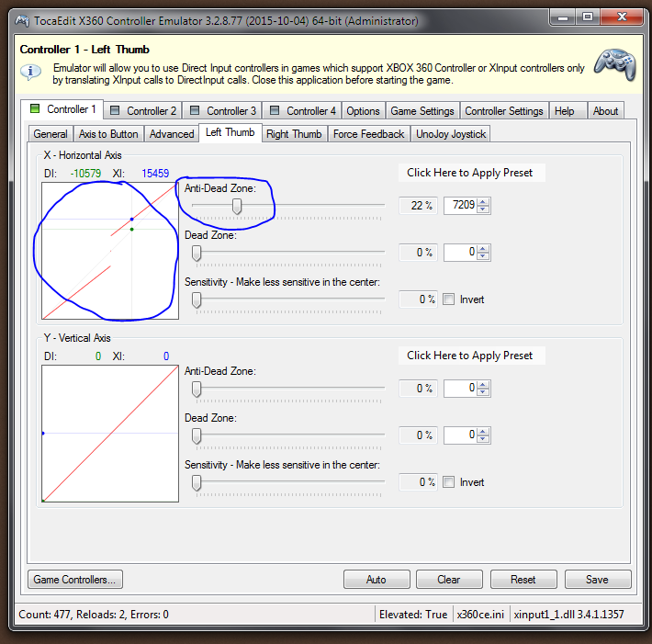Click the Y axis Anti-Dead Zone slider thumb
Screen dimensions: 652x644
pos(197,389)
